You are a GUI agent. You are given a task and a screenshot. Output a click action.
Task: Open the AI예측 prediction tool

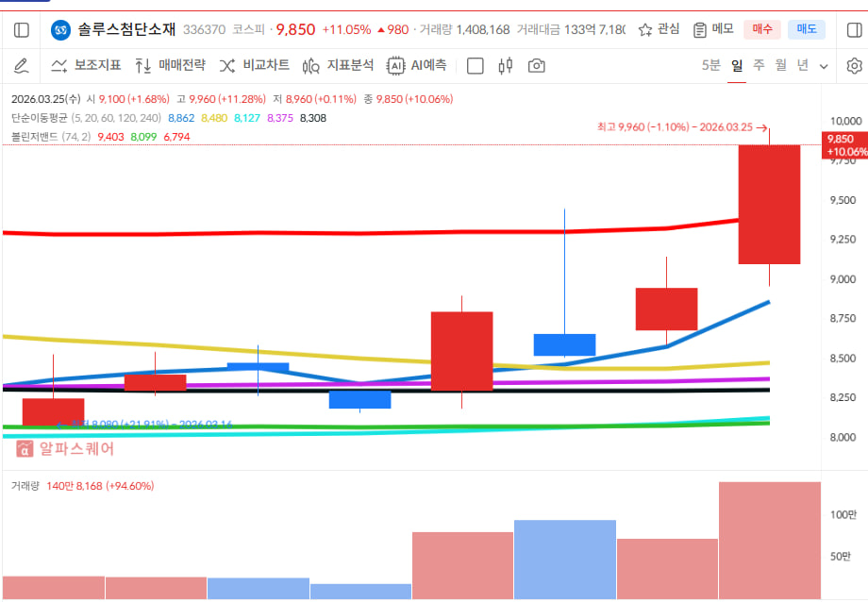coord(417,66)
